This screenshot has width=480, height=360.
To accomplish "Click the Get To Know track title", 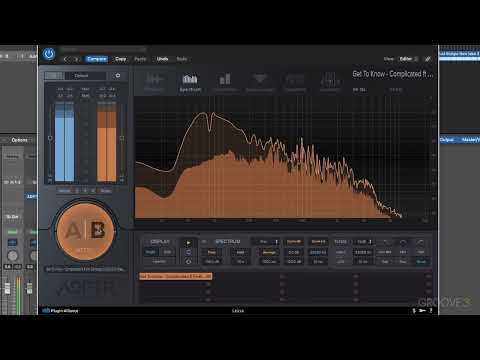I will click(393, 74).
